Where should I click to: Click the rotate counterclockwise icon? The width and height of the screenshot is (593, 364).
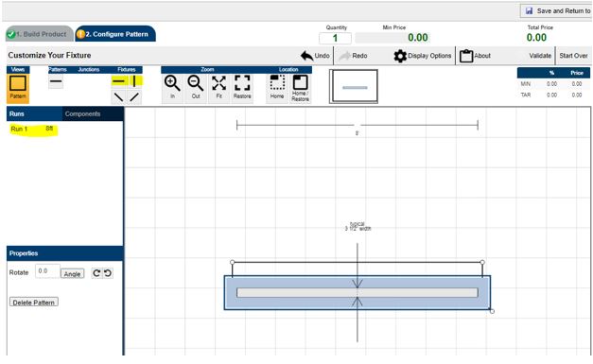coord(108,273)
